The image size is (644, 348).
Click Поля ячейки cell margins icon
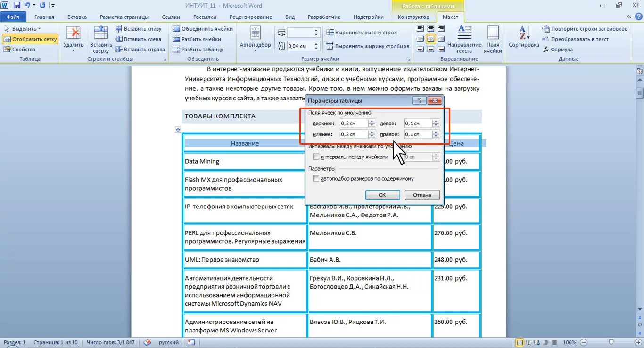[x=493, y=39]
